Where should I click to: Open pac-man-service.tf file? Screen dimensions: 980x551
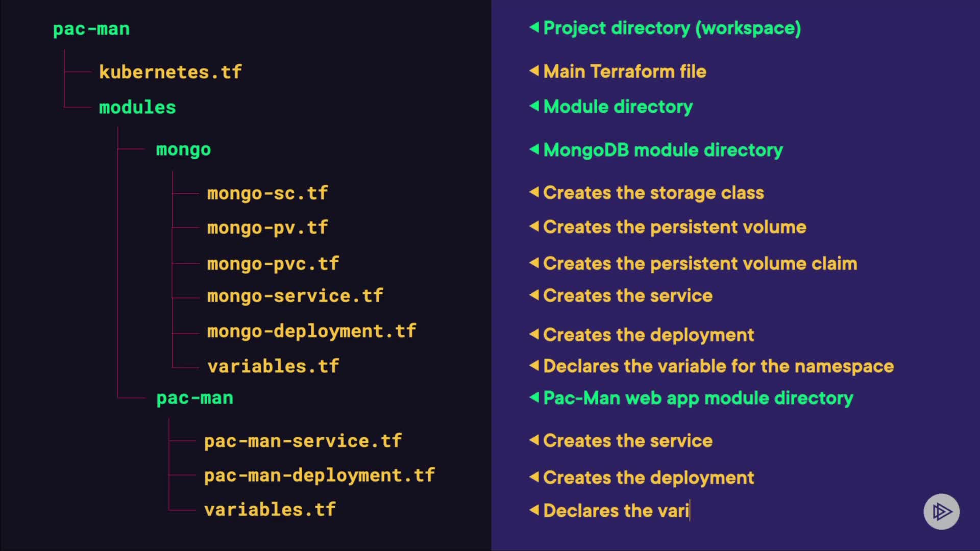point(303,441)
